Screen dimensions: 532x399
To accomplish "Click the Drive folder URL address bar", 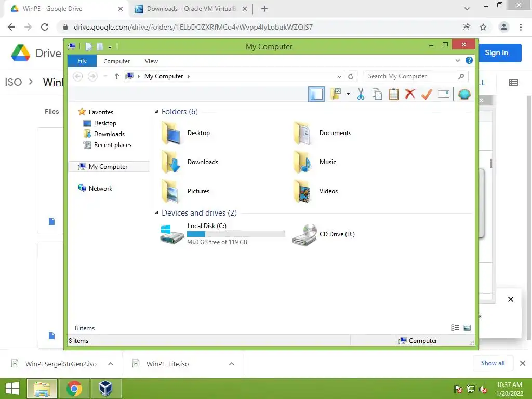I will click(x=193, y=27).
